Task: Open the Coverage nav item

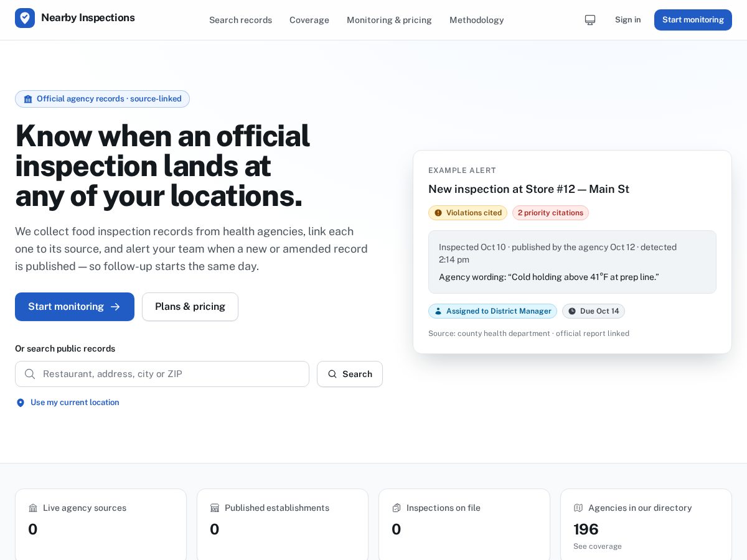Action: tap(309, 20)
